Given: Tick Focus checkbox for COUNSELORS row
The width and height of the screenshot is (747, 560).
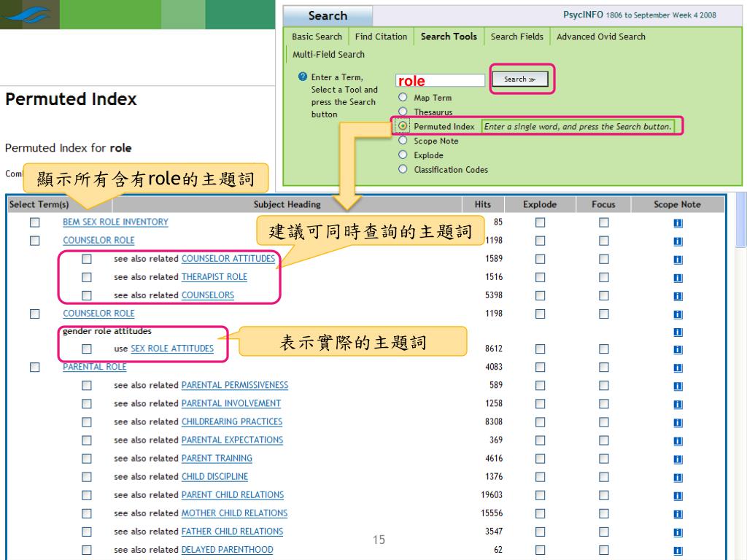Looking at the screenshot, I should (603, 296).
